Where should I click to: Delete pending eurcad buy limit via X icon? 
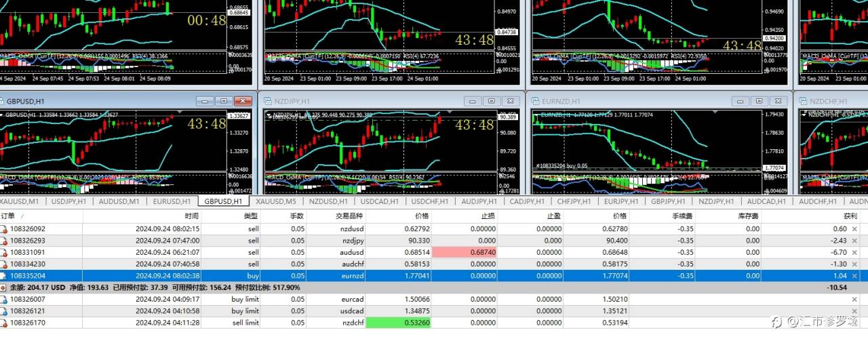(x=854, y=299)
